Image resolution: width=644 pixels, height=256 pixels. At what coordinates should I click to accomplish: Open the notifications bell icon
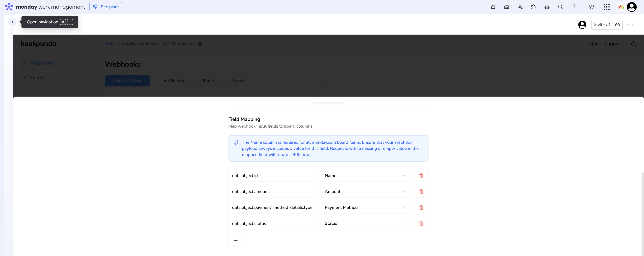493,7
